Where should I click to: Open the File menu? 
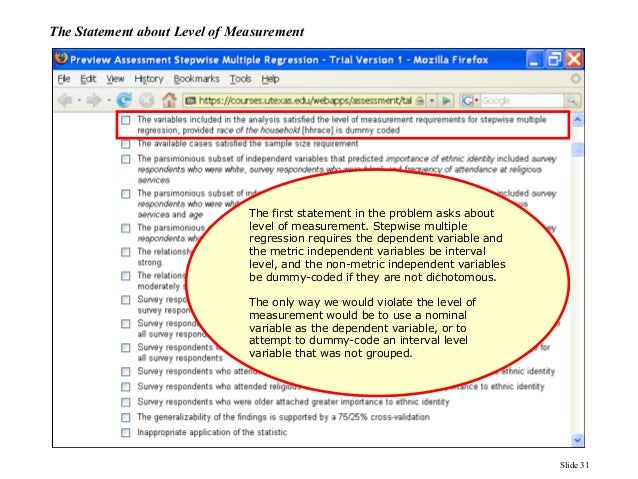tap(64, 79)
